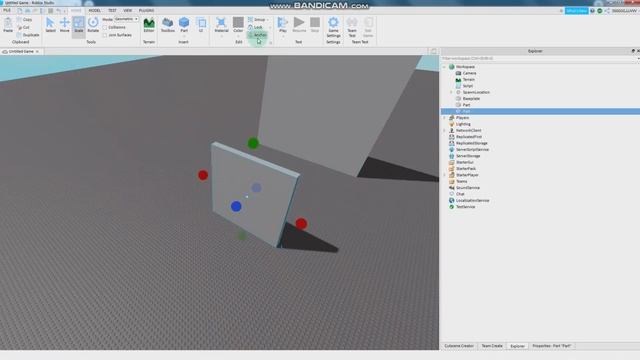Open the FILE menu
Screen dimensions: 640x360
pos(7,11)
